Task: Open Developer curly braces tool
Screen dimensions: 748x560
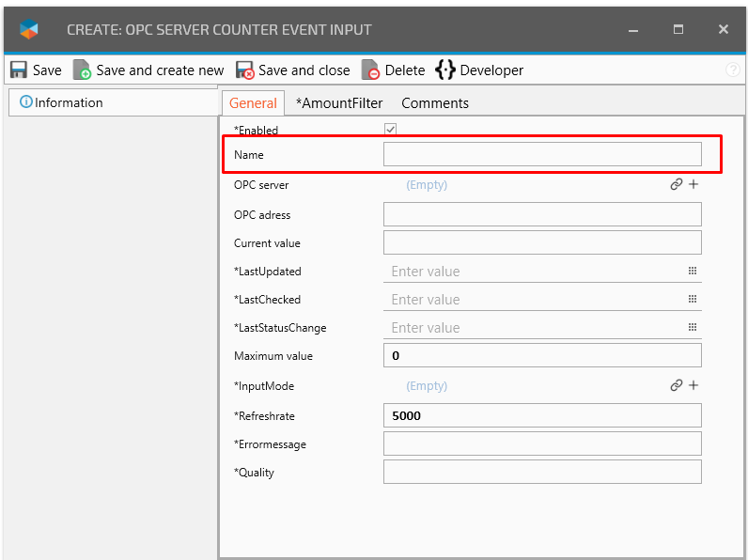Action: click(444, 70)
